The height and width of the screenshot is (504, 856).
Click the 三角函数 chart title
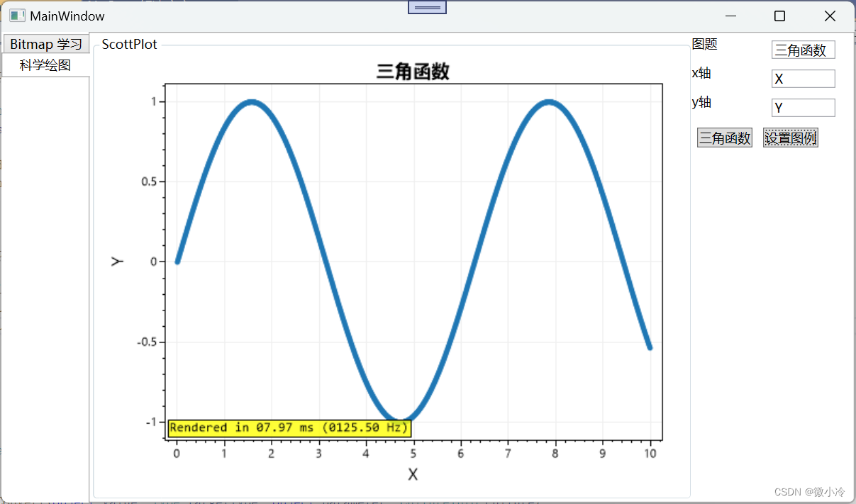[x=415, y=71]
